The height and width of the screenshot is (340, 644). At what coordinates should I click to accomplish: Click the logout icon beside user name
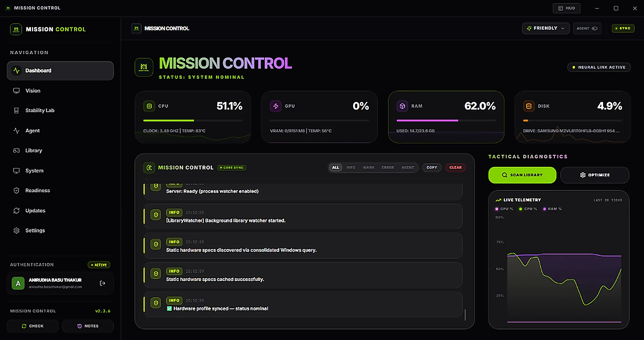102,283
